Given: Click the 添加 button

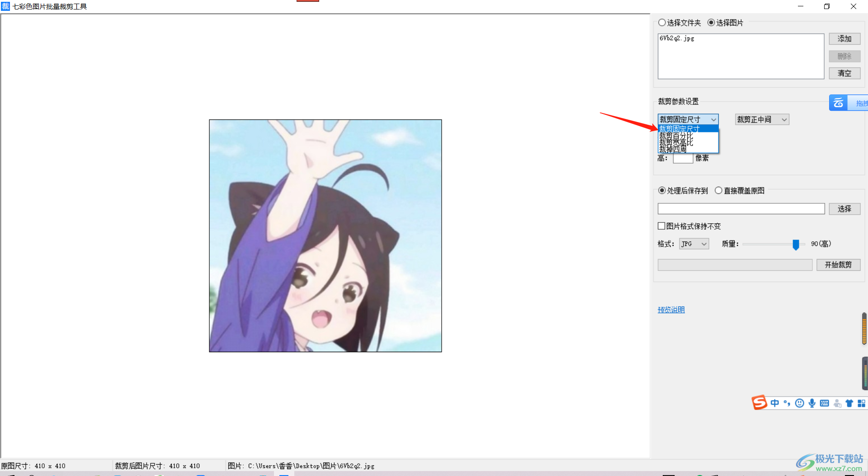Looking at the screenshot, I should pos(844,39).
